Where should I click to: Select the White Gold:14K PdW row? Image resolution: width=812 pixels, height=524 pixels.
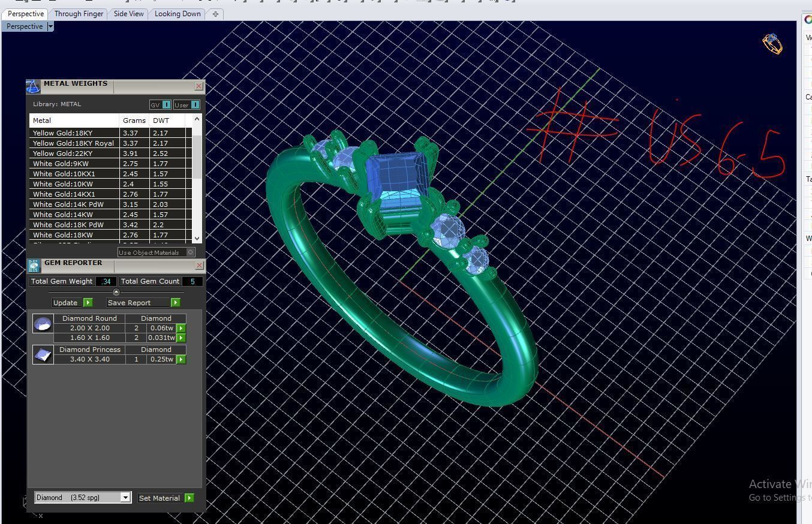point(110,204)
